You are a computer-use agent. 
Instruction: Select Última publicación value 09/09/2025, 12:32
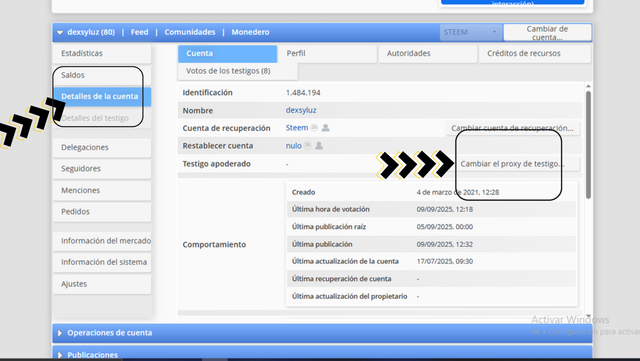coord(445,244)
